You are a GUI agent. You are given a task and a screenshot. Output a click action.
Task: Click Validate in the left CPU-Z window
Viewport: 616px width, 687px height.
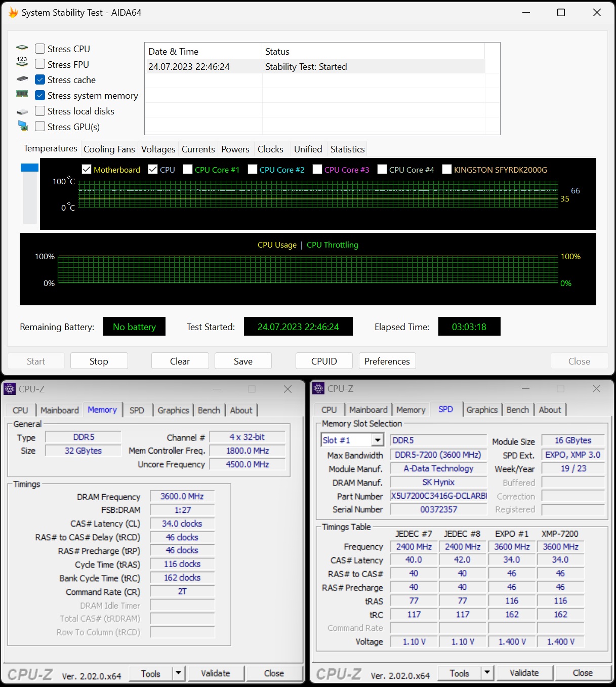coord(216,673)
